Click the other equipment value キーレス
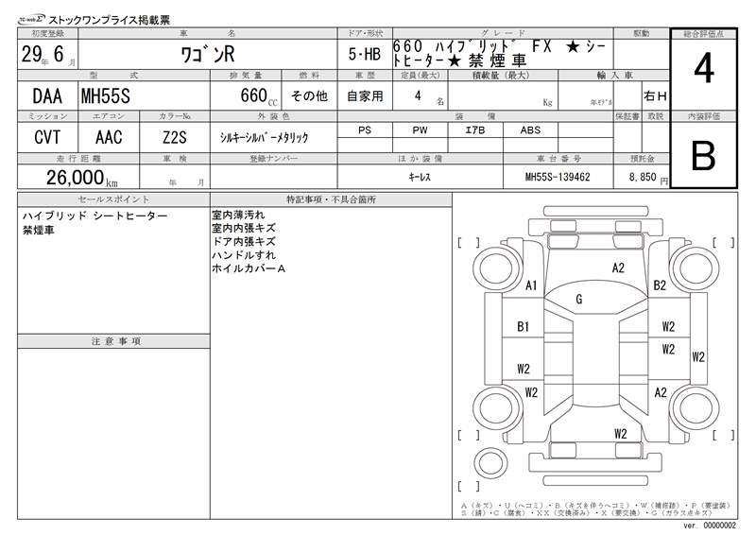 tap(420, 177)
